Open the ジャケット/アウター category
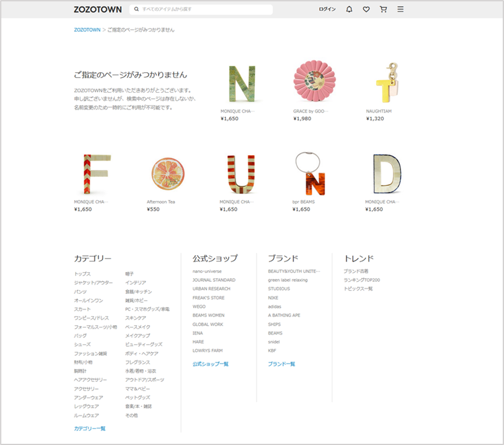Viewport: 504px width, 445px height. pos(93,283)
